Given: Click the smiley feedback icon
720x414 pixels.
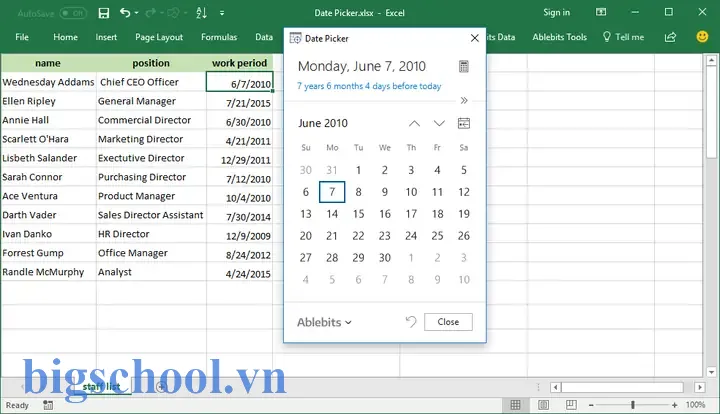Looking at the screenshot, I should click(702, 36).
